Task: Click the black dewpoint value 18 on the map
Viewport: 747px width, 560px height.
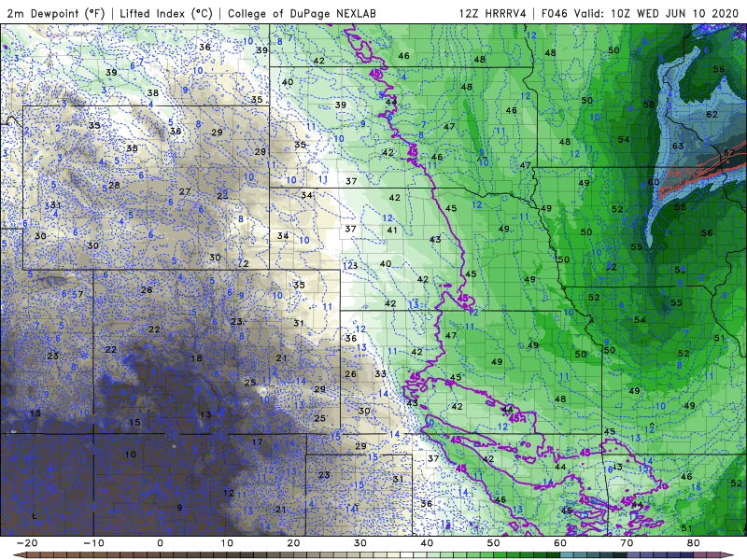Action: (x=196, y=358)
